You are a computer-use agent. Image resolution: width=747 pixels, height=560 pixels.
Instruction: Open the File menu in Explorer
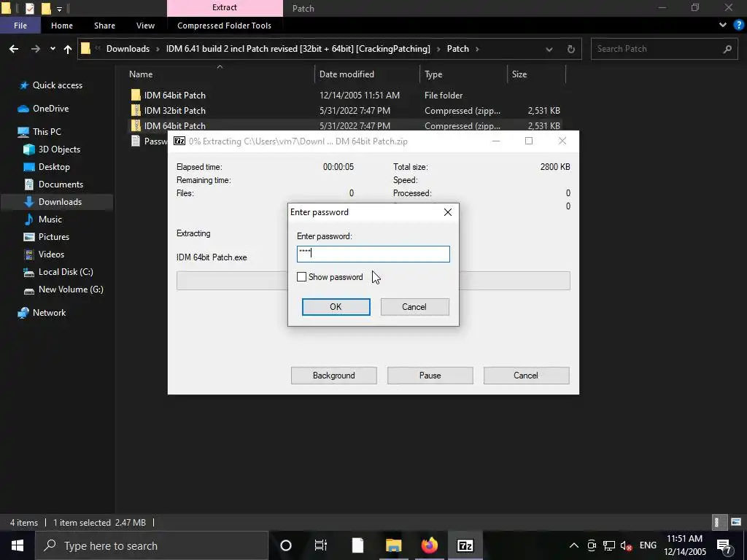[x=20, y=26]
